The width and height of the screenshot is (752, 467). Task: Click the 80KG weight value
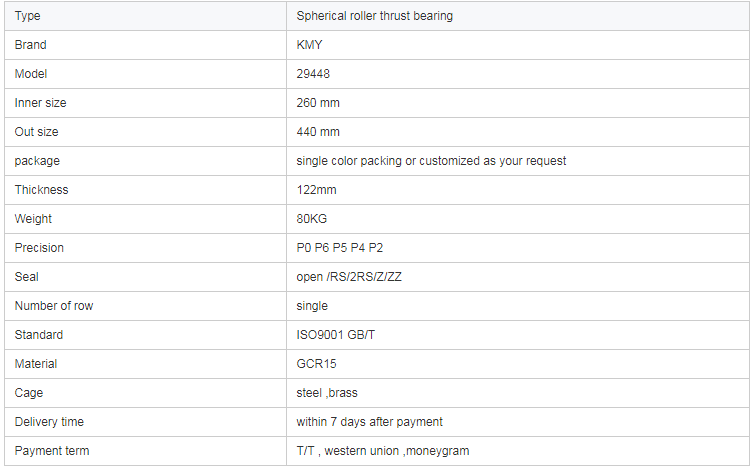pos(312,219)
